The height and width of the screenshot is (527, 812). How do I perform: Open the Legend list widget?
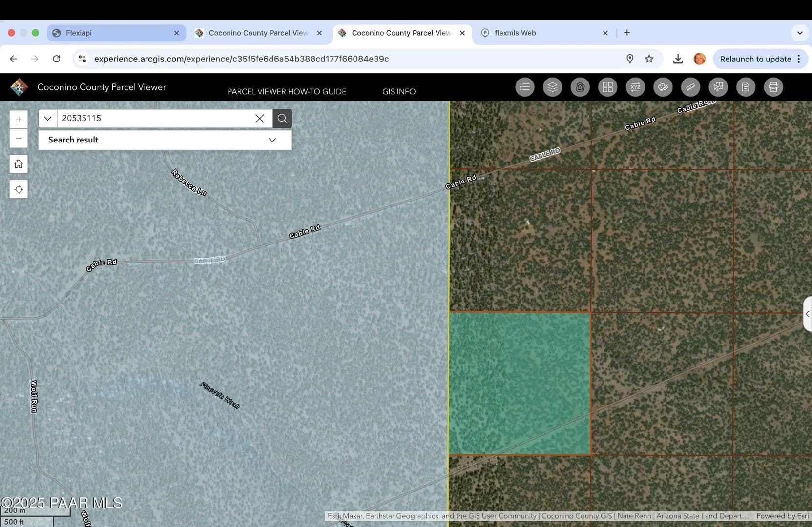click(x=524, y=87)
